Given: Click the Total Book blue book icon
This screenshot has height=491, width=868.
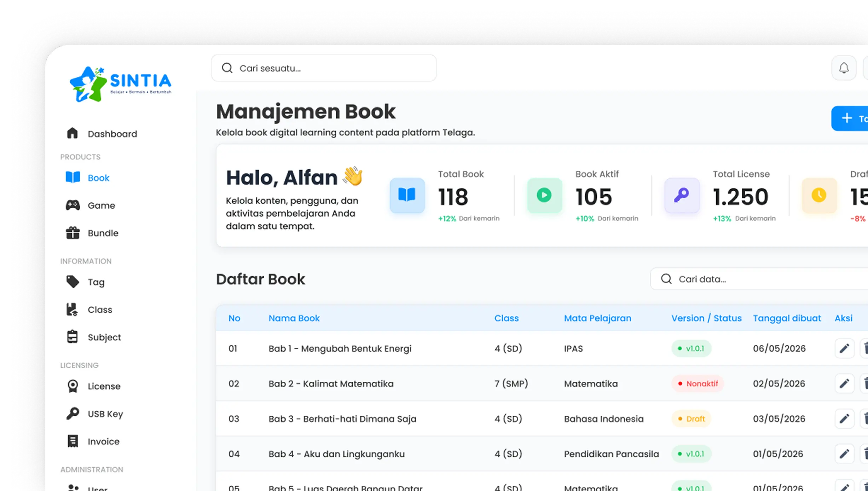Looking at the screenshot, I should (x=407, y=195).
